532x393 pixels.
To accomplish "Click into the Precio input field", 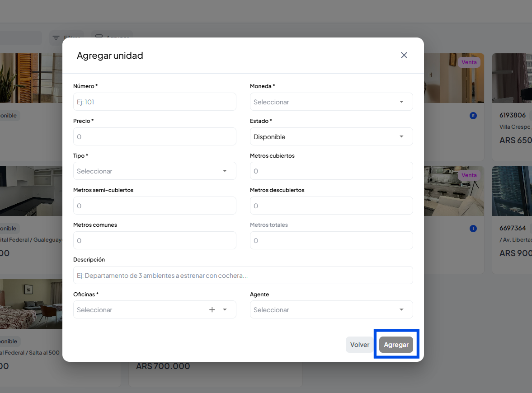I will (155, 136).
